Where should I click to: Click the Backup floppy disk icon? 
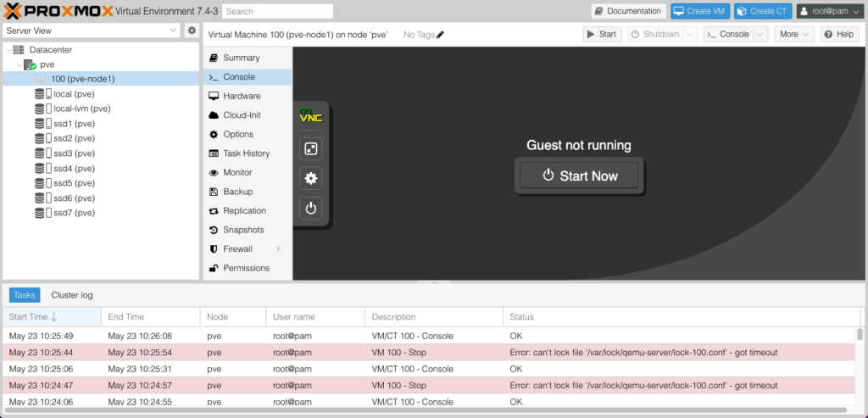point(213,192)
